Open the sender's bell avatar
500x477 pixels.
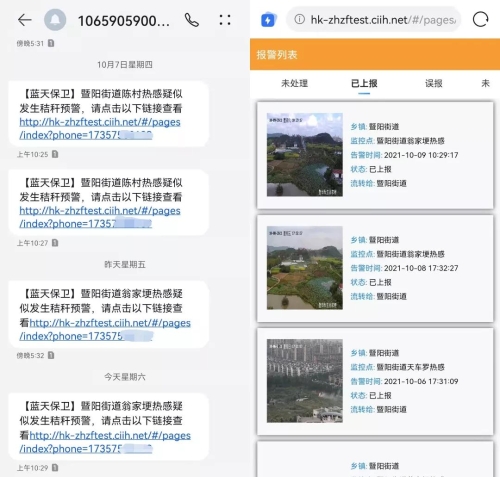[x=55, y=20]
